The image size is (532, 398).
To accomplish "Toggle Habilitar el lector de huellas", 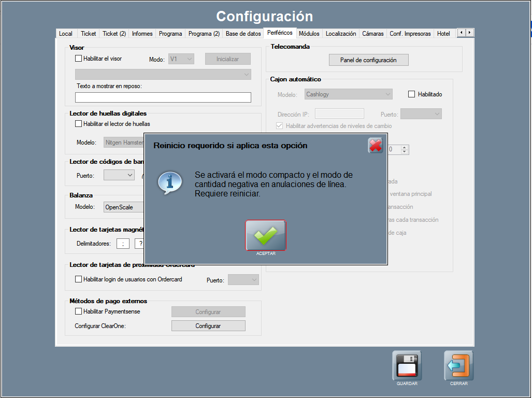I will pos(79,124).
